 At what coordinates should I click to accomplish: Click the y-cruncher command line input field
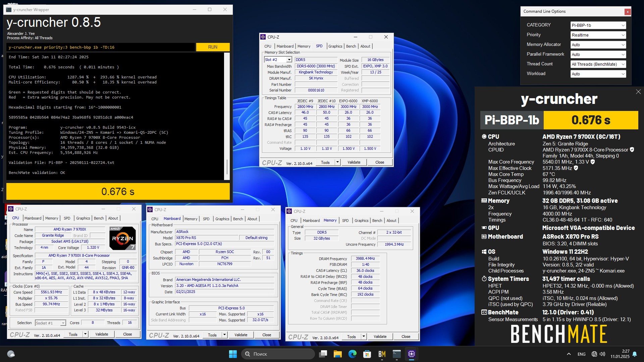101,47
